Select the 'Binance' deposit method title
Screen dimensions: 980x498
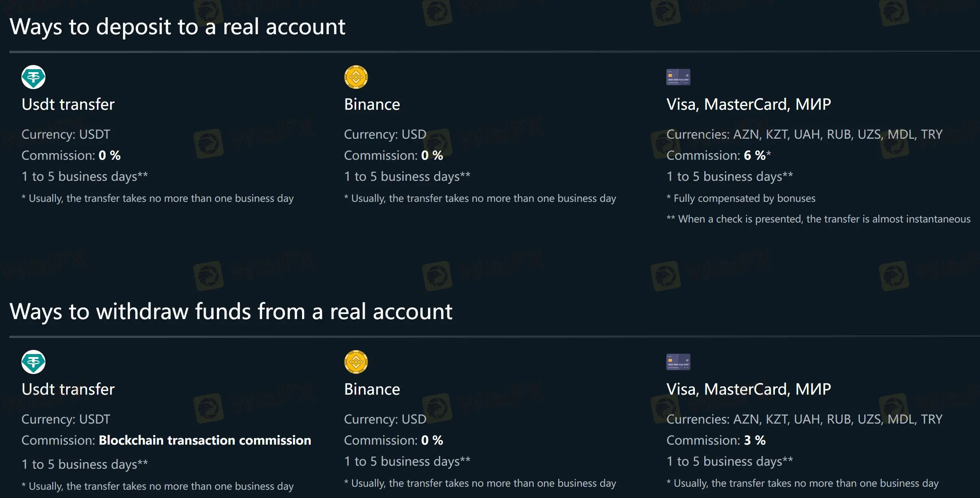(x=372, y=104)
